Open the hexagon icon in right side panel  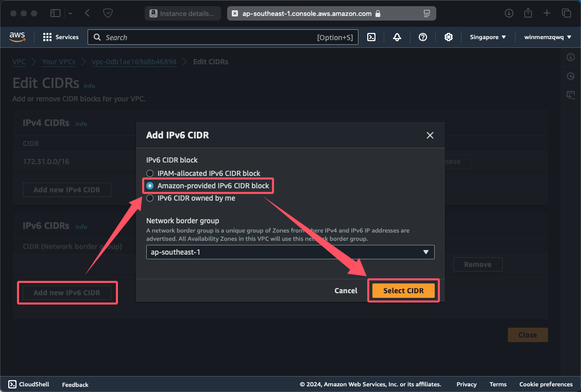[571, 76]
